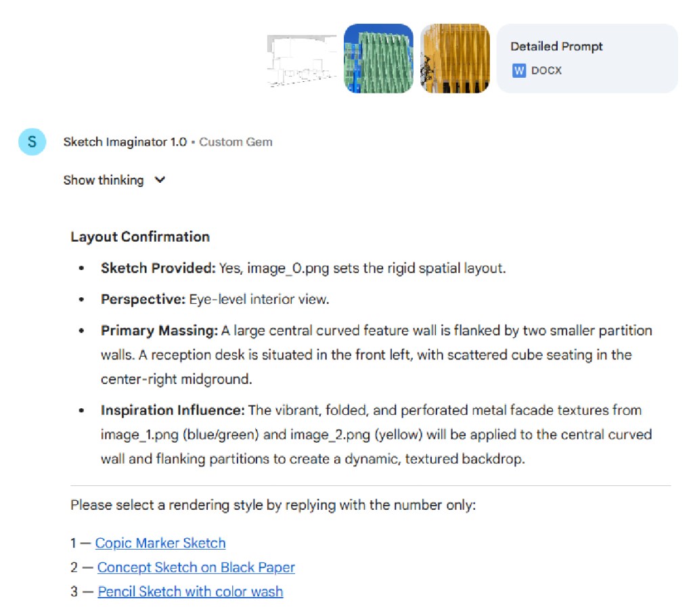Click the Layout Confirmation heading

pyautogui.click(x=140, y=237)
